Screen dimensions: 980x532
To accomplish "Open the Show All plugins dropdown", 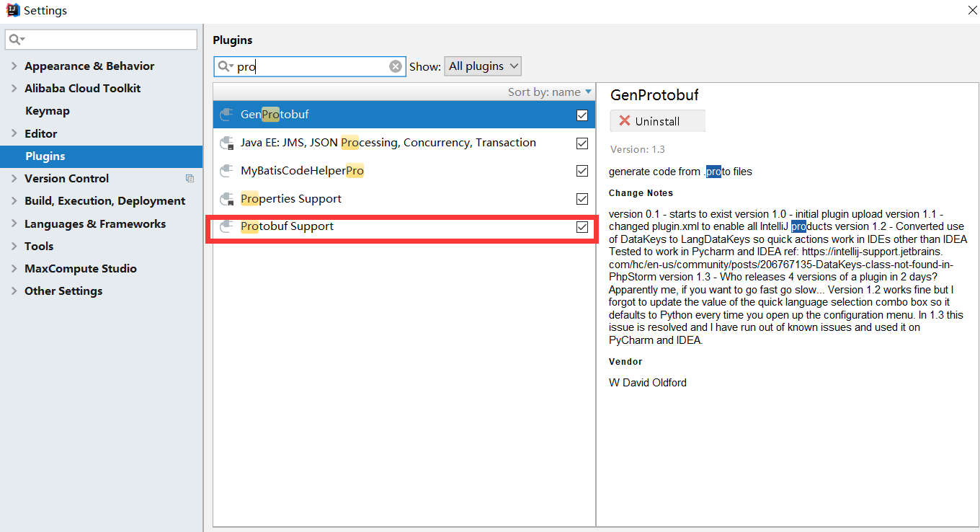I will point(483,66).
